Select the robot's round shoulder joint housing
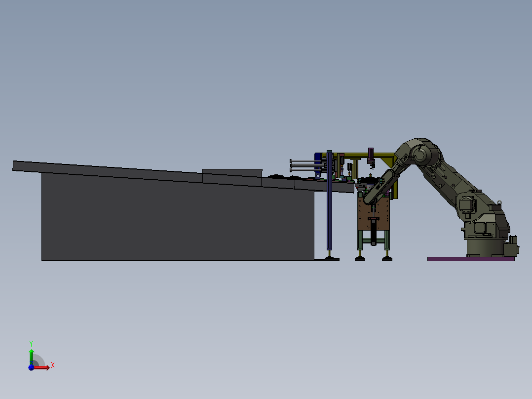 pos(420,155)
